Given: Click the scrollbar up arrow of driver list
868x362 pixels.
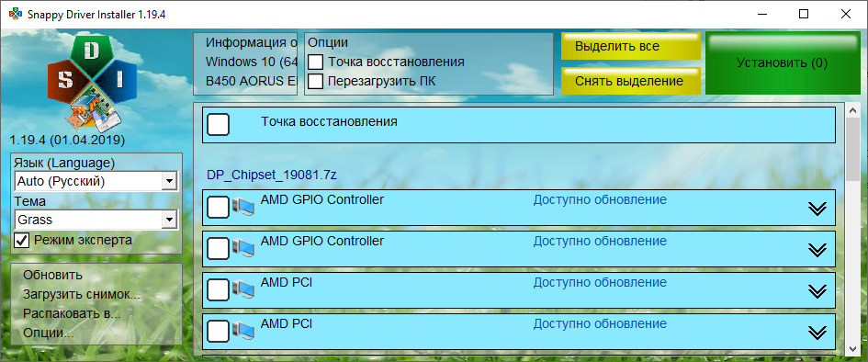Looking at the screenshot, I should pyautogui.click(x=853, y=110).
